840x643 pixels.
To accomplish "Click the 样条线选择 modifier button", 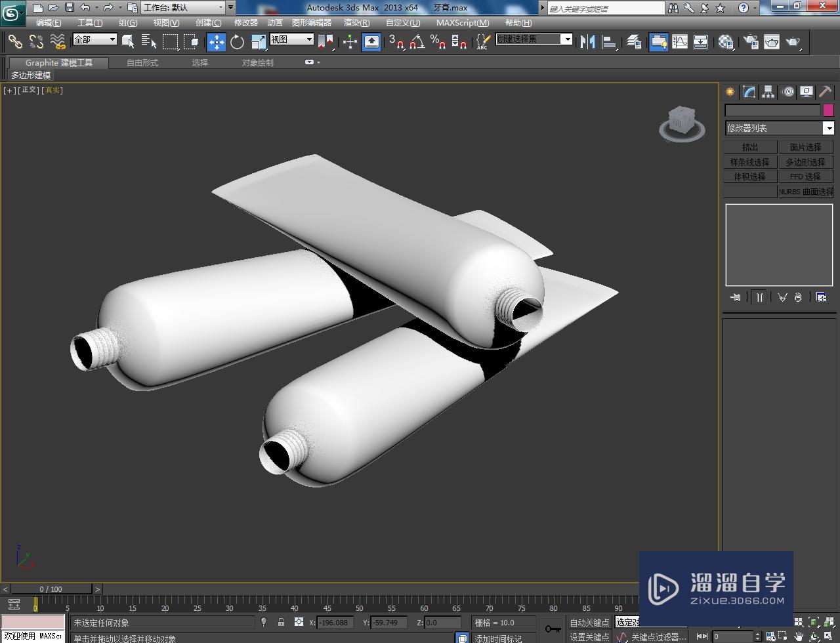I will pos(750,162).
